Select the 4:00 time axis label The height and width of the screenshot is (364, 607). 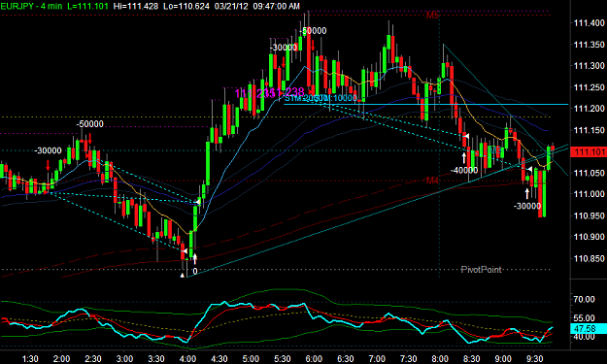(187, 358)
